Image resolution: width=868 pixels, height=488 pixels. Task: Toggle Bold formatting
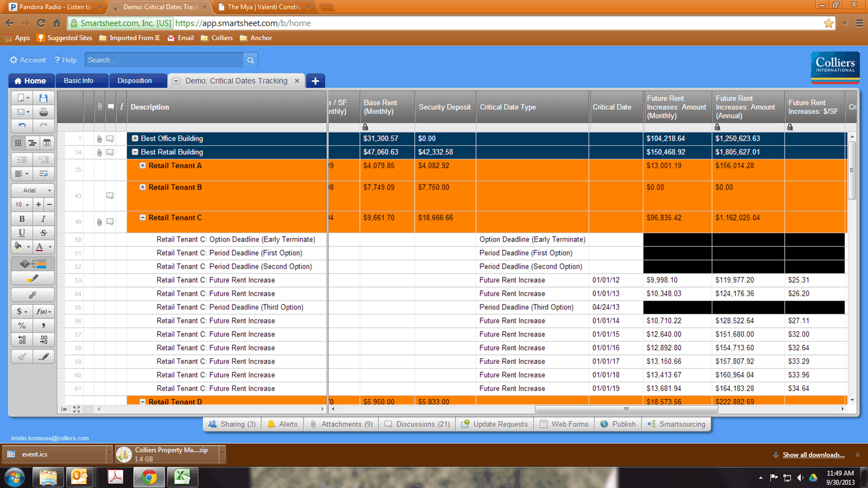click(x=22, y=219)
